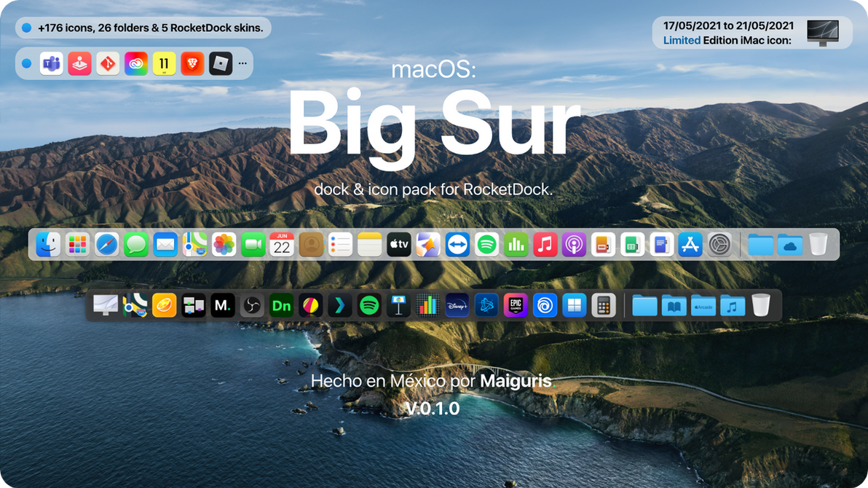Open the red joystick Arcade icon

(x=79, y=63)
